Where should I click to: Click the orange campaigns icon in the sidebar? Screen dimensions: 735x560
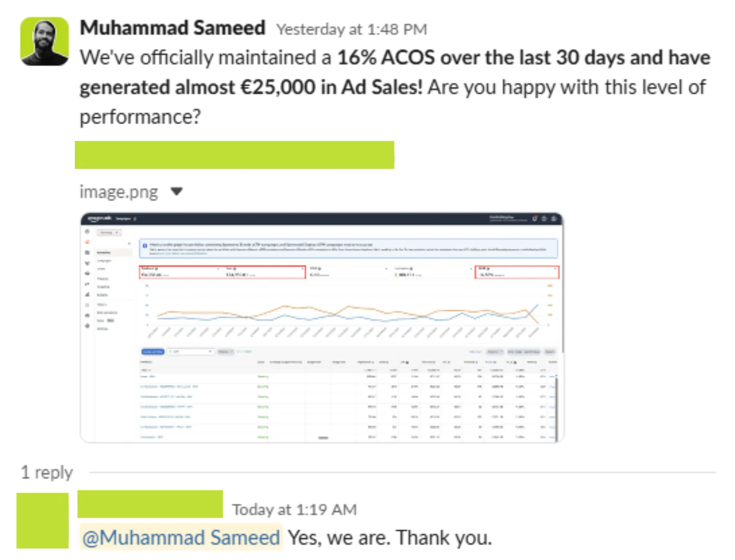87,242
